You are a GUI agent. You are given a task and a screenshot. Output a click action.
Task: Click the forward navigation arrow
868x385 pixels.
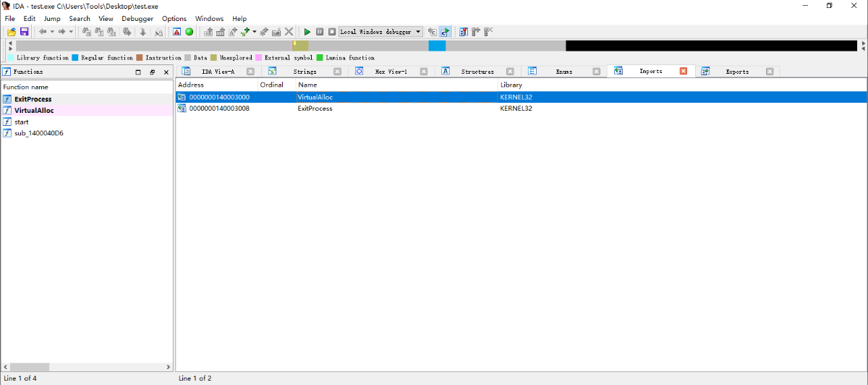62,32
